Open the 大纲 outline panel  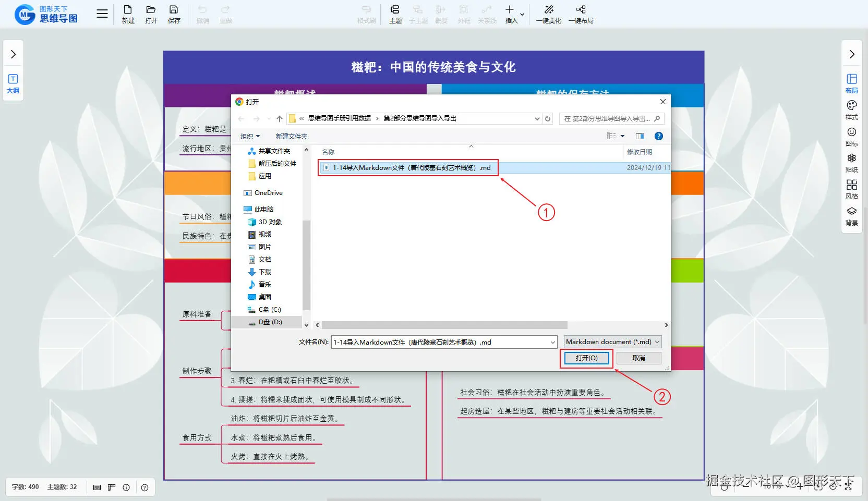pos(13,83)
